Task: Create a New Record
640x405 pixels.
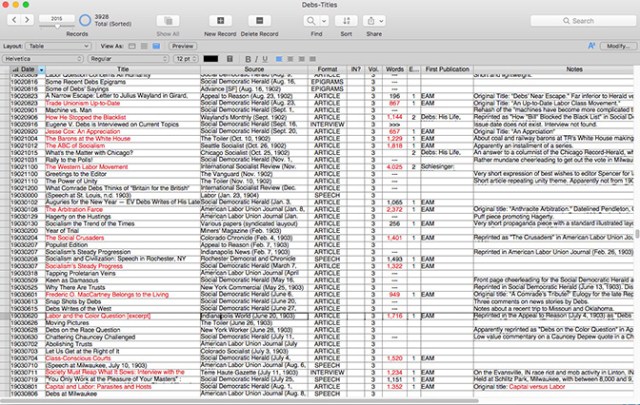Action: coord(220,20)
